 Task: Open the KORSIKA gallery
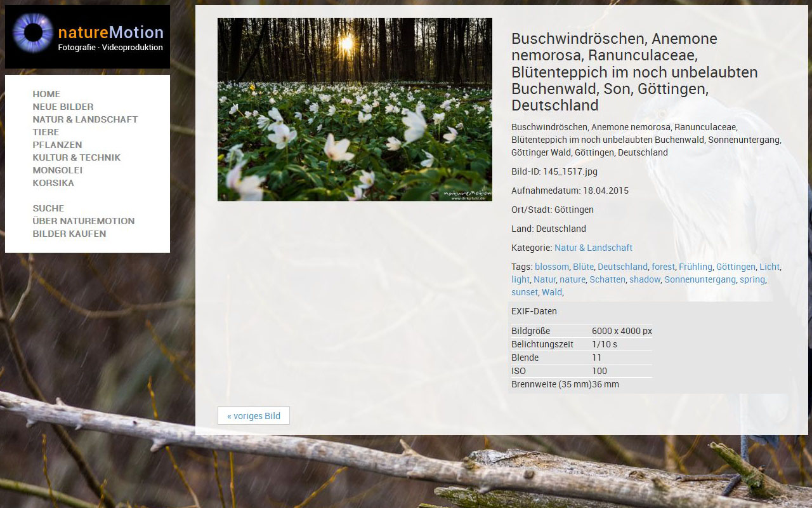53,183
